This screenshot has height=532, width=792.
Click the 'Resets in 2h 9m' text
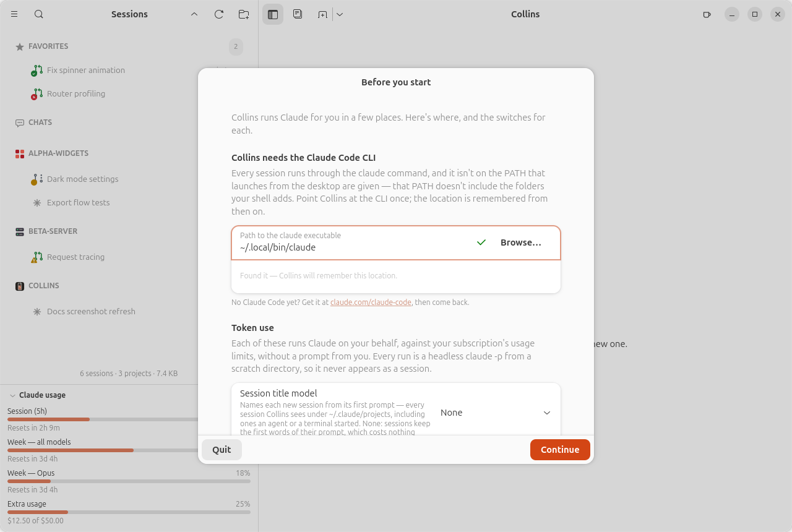pyautogui.click(x=33, y=428)
